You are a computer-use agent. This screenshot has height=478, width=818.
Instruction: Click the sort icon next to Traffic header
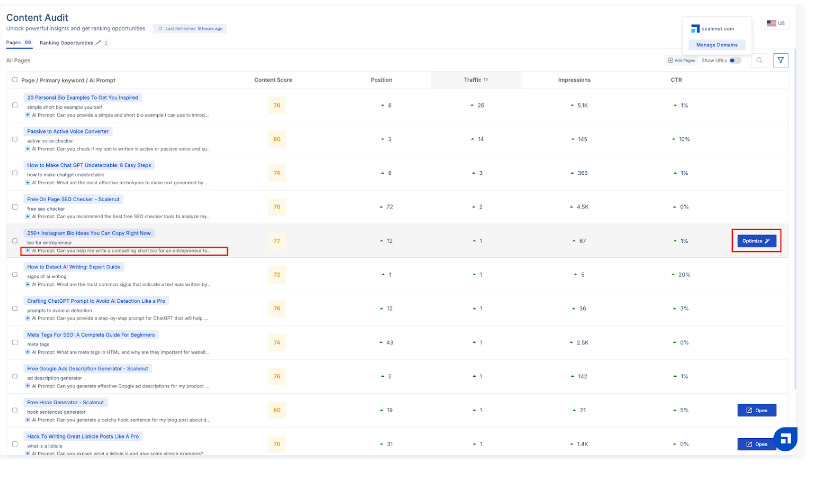(x=486, y=80)
